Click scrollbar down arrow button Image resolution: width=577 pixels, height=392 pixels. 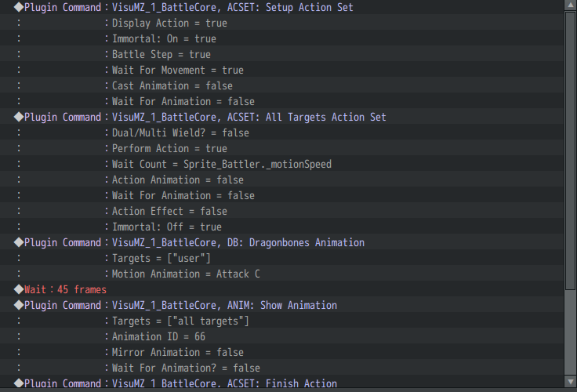coord(570,383)
